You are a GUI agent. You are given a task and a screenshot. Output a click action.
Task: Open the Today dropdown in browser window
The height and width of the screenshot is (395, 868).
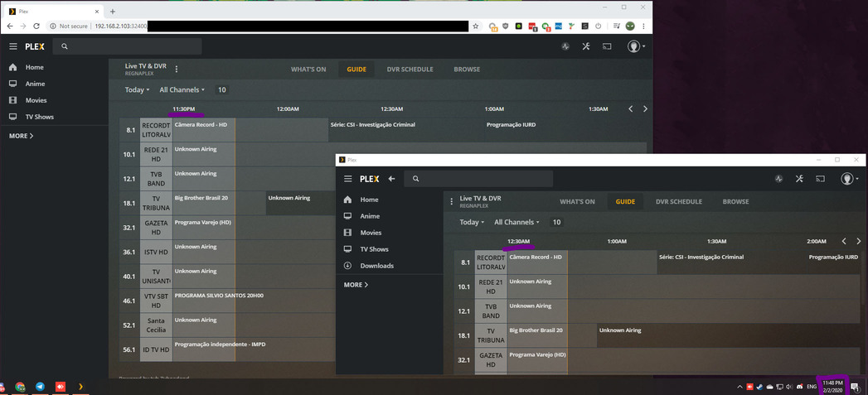[x=138, y=89]
